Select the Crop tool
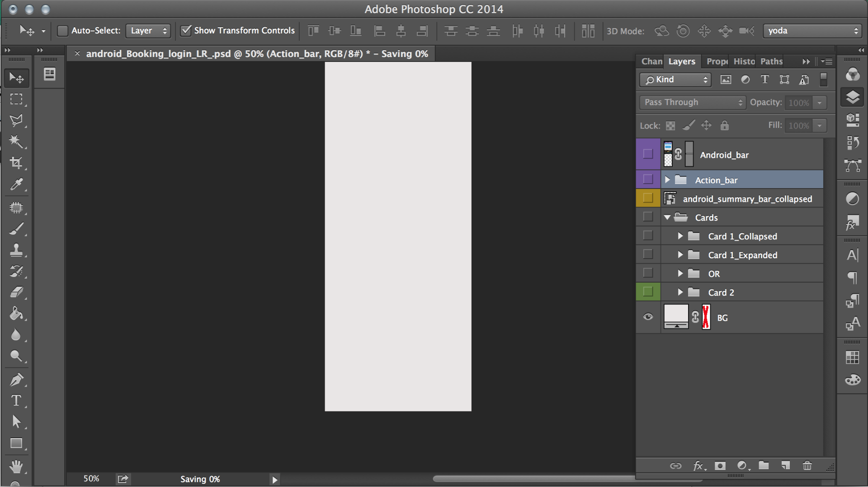 [x=17, y=163]
